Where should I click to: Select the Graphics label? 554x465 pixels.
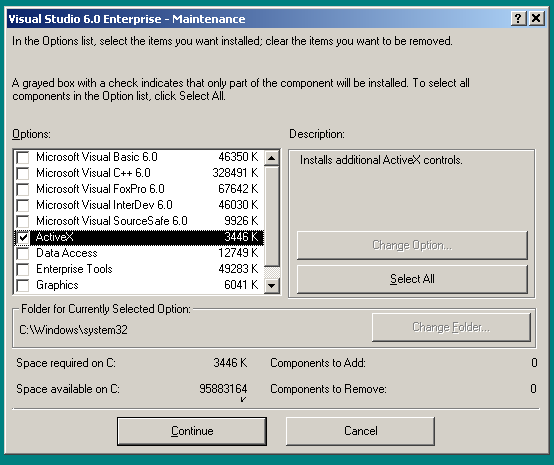57,285
